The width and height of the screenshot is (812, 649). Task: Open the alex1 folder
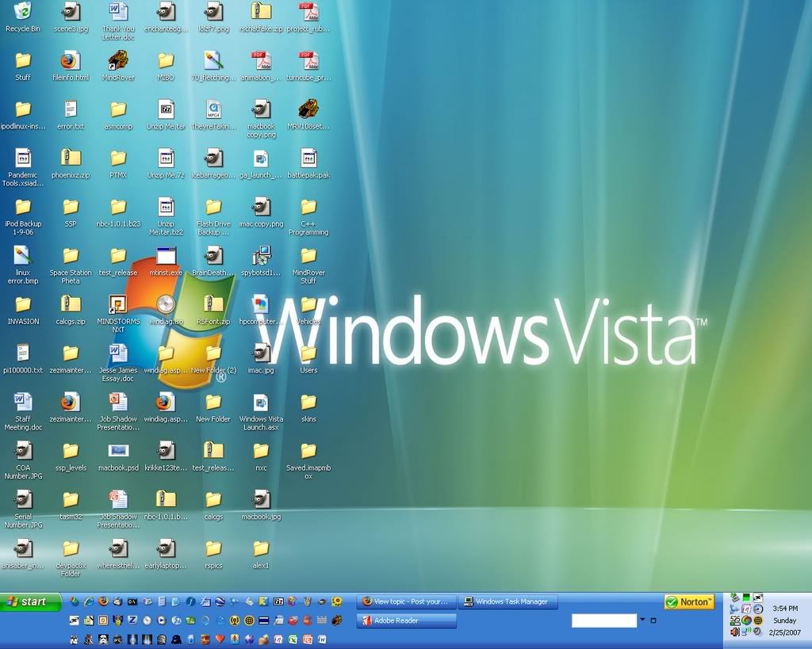261,553
